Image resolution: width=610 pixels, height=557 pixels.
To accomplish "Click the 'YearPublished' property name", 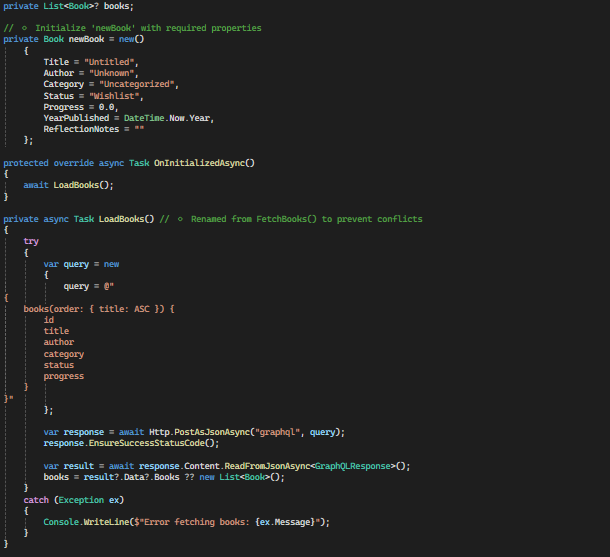I will (76, 118).
